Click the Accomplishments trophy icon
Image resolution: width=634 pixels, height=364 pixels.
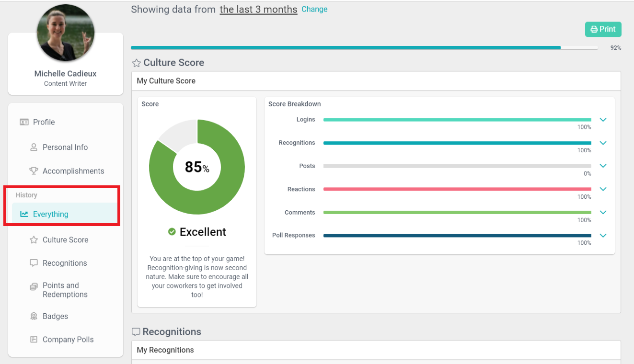point(34,171)
